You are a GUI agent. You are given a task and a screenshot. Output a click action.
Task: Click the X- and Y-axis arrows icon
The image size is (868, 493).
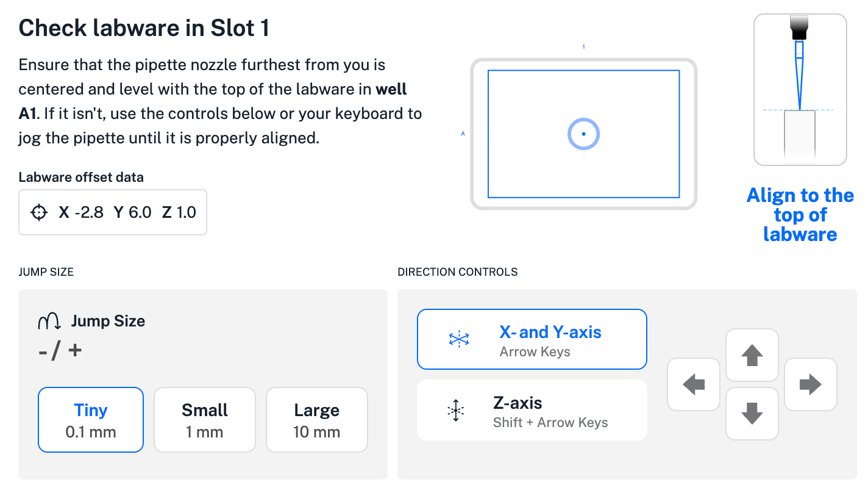point(458,339)
